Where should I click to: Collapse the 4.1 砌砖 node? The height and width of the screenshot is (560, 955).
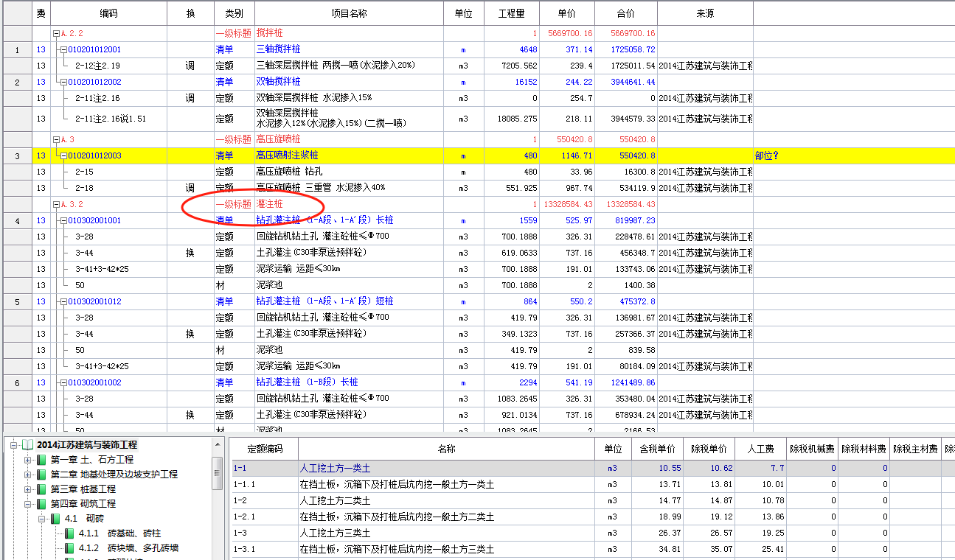42,519
